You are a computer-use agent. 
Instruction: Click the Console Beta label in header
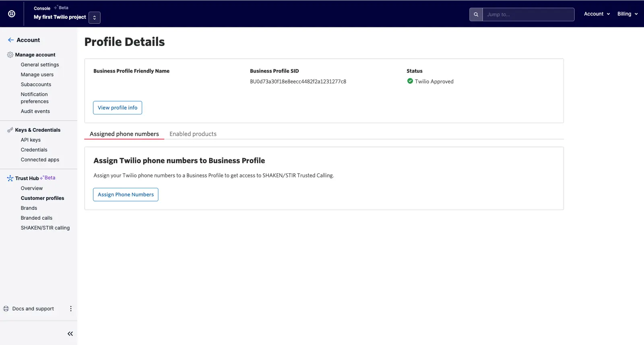61,8
